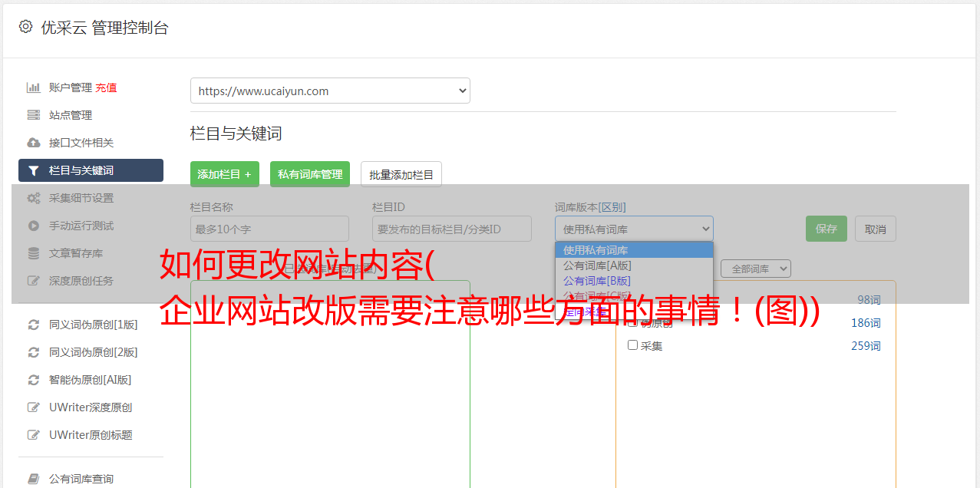Click the green 保存 button
This screenshot has width=980, height=488.
(827, 229)
